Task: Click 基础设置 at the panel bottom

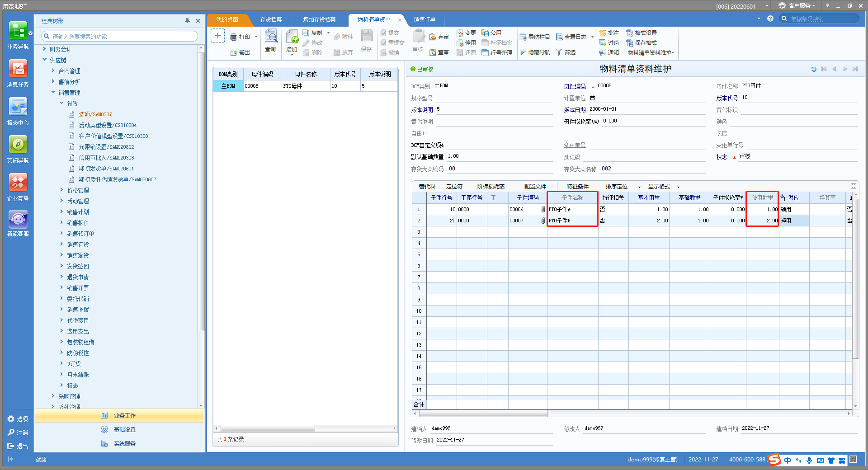Action: coord(124,430)
